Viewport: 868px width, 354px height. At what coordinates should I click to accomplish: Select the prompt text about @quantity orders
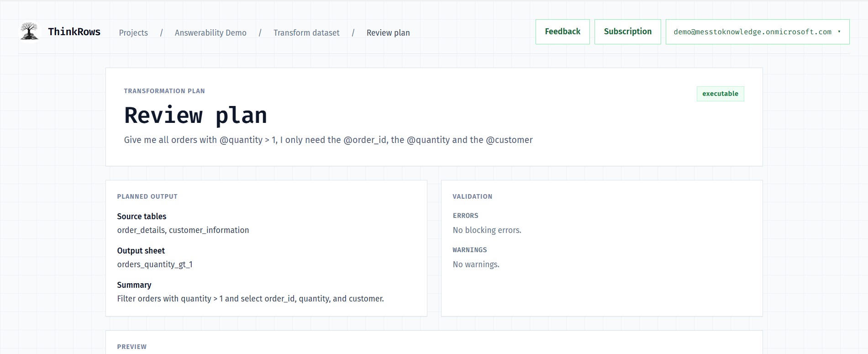(x=328, y=140)
